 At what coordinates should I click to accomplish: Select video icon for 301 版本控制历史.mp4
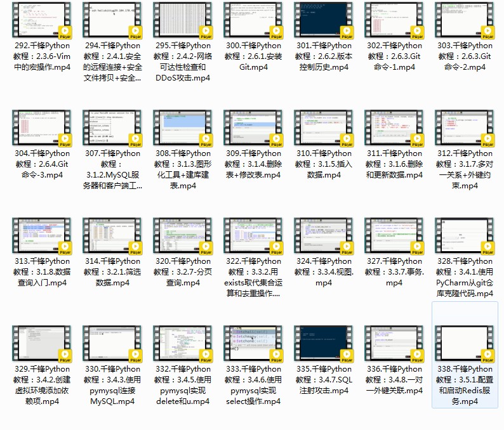(324, 20)
